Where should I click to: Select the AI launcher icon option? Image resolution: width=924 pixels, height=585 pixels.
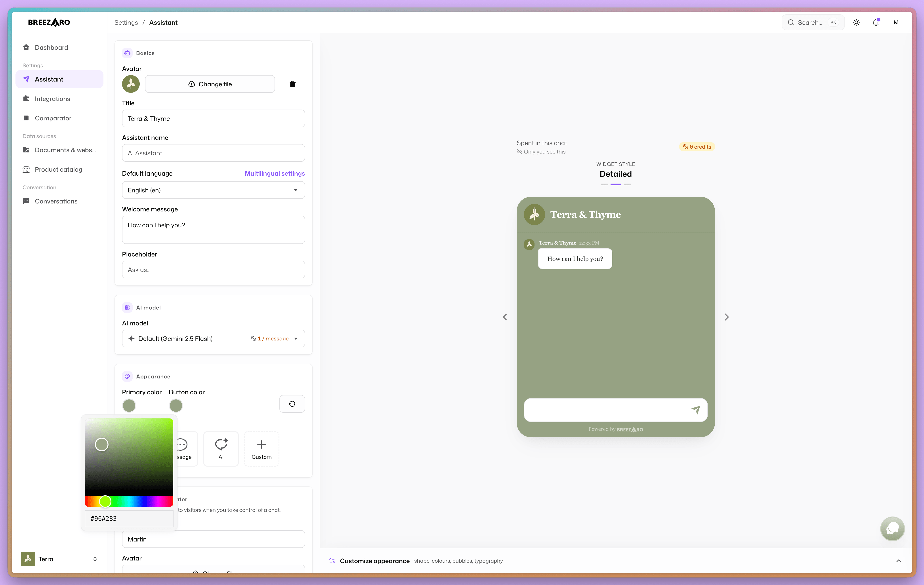pos(221,449)
